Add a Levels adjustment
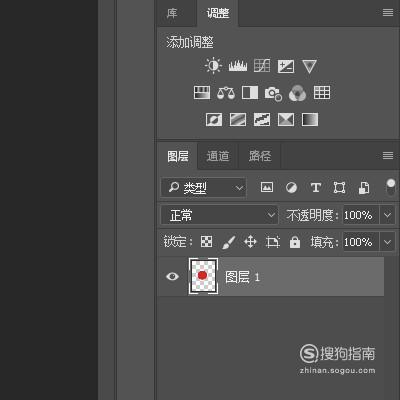This screenshot has width=400, height=400. pyautogui.click(x=238, y=66)
